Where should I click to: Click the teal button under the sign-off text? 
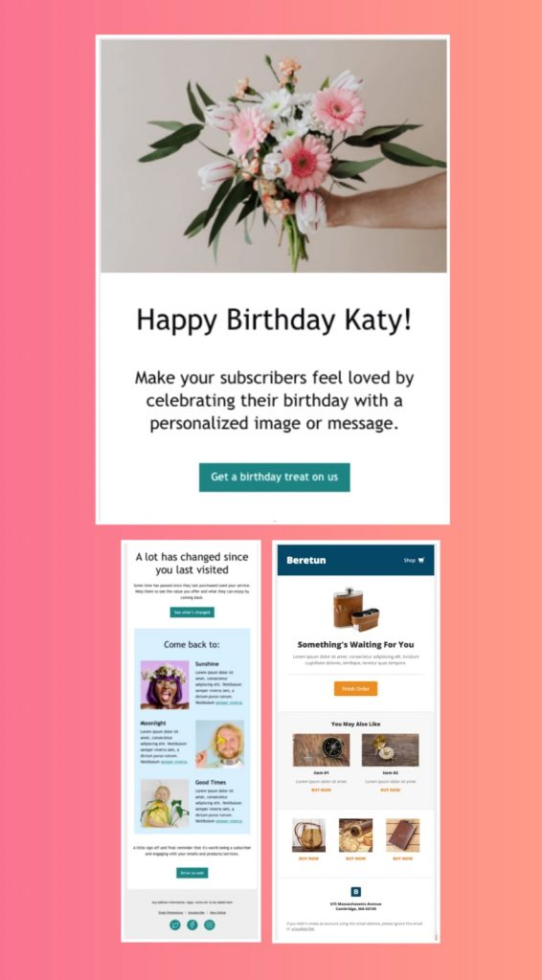coord(192,873)
